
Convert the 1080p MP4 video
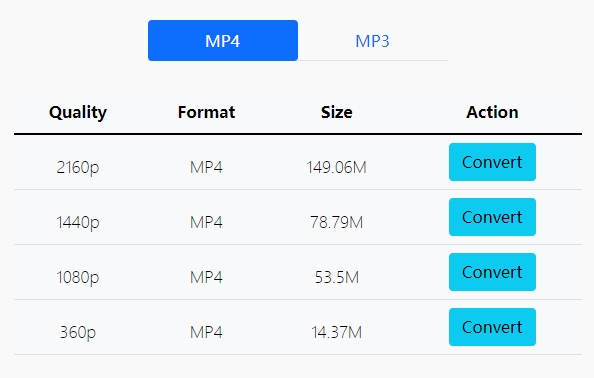coord(492,272)
